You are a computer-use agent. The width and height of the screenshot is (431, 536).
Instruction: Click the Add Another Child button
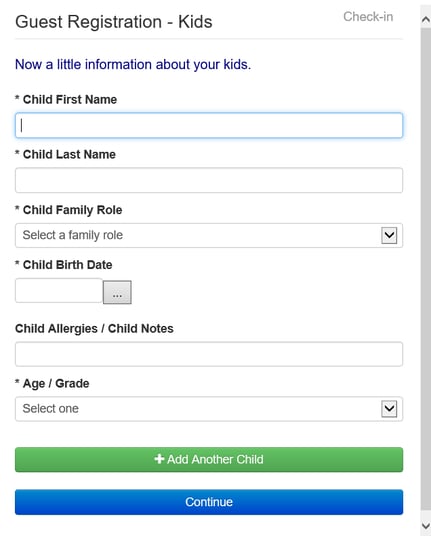[x=209, y=459]
